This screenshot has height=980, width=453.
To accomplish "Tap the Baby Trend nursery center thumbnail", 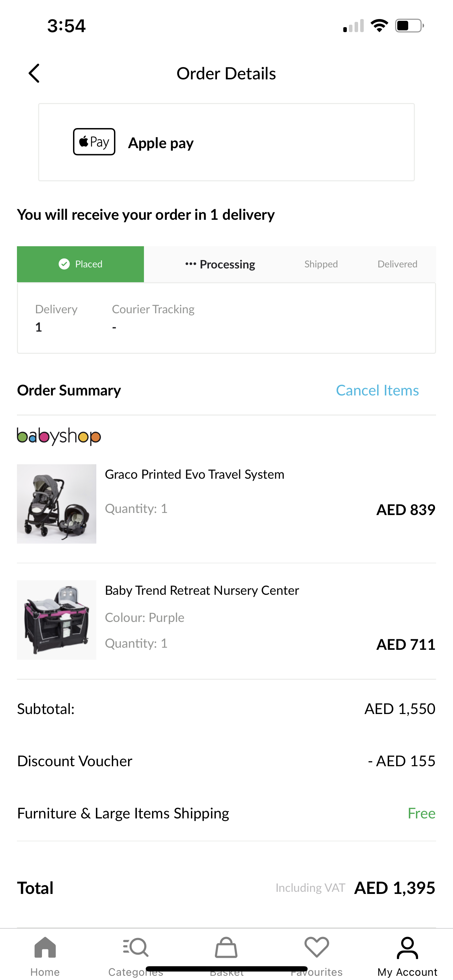I will [57, 620].
